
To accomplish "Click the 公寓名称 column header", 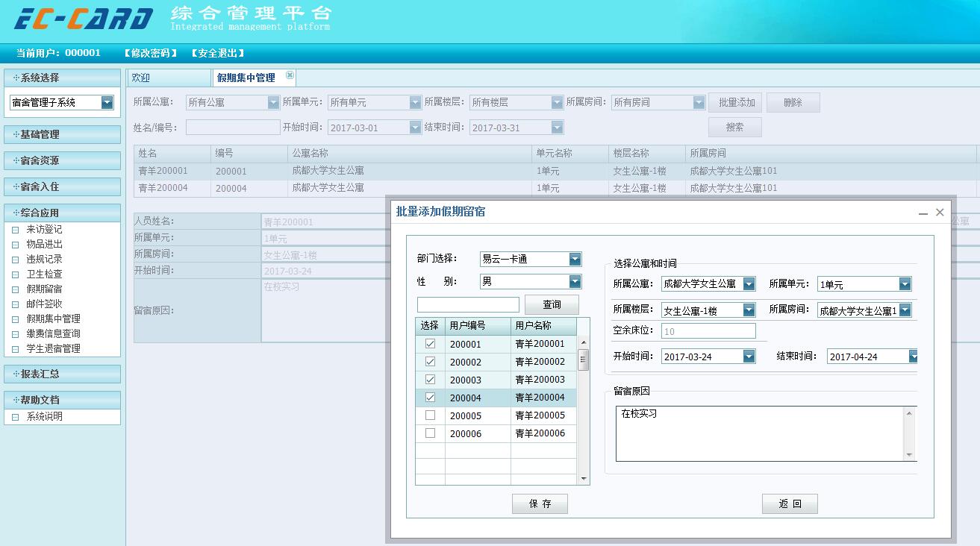I will coord(410,154).
